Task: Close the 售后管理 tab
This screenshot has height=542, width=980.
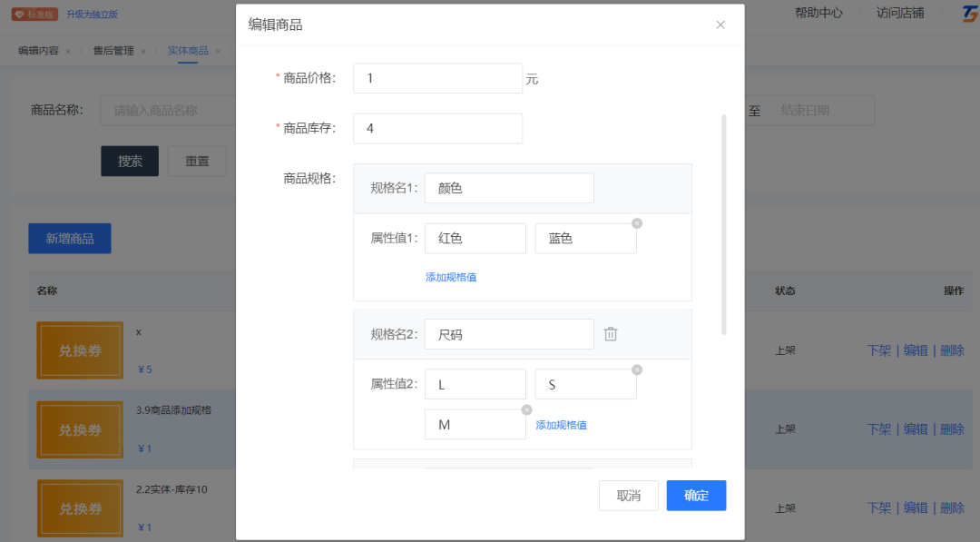Action: 143,51
